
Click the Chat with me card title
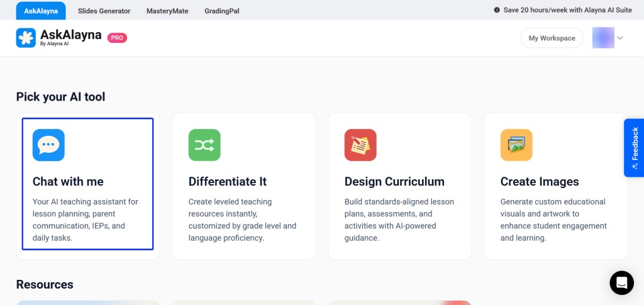point(68,182)
